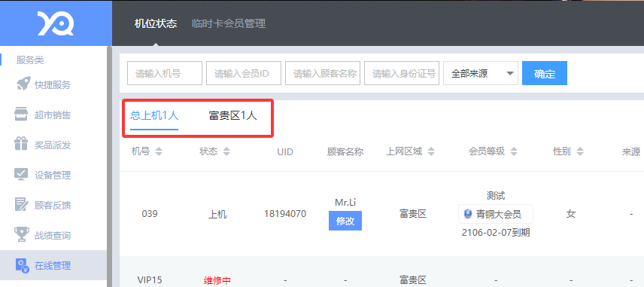The image size is (644, 287).
Task: Click the 青铜大会员 membership label
Action: coord(498,214)
